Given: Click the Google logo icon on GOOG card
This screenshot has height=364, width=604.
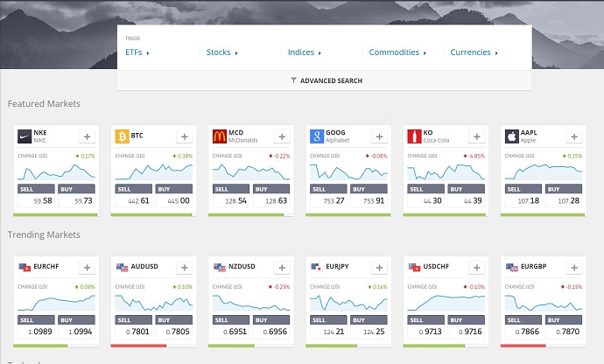Looking at the screenshot, I should pyautogui.click(x=317, y=136).
